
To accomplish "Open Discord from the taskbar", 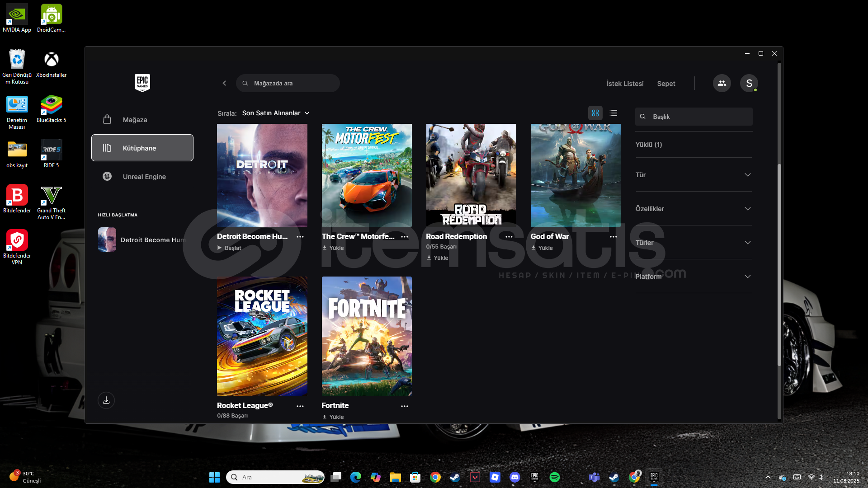I will click(515, 477).
